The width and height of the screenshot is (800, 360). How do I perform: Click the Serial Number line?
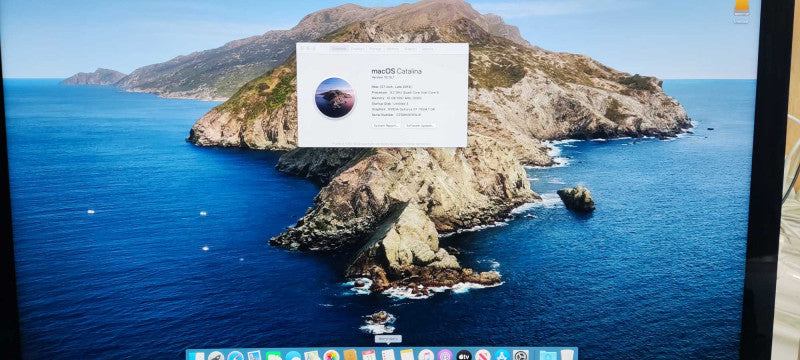[396, 115]
